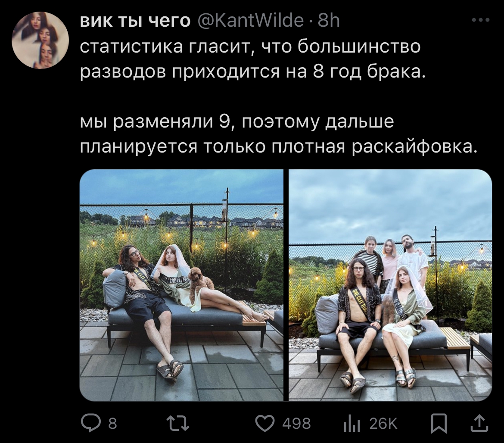Open tweet permalink via 8h timestamp

(329, 21)
